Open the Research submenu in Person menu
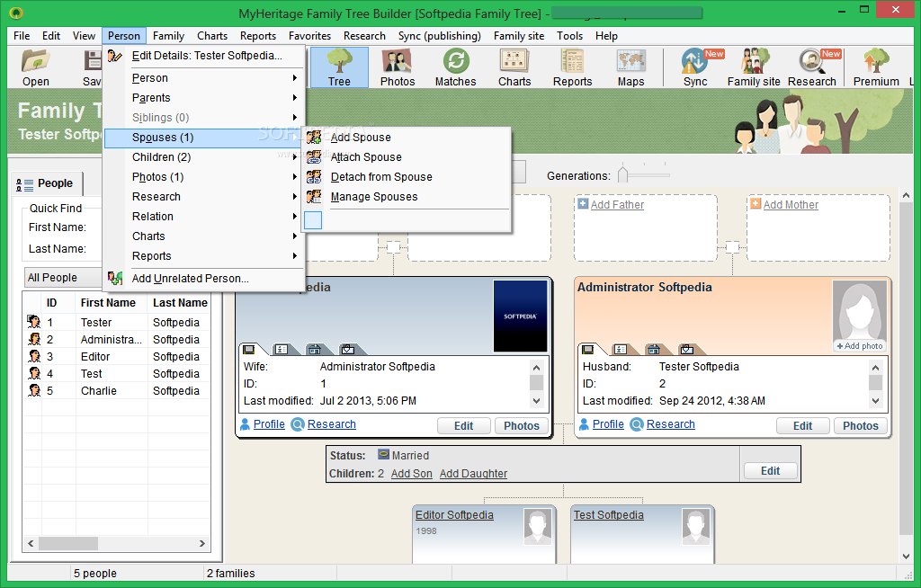The image size is (921, 588). click(x=204, y=197)
